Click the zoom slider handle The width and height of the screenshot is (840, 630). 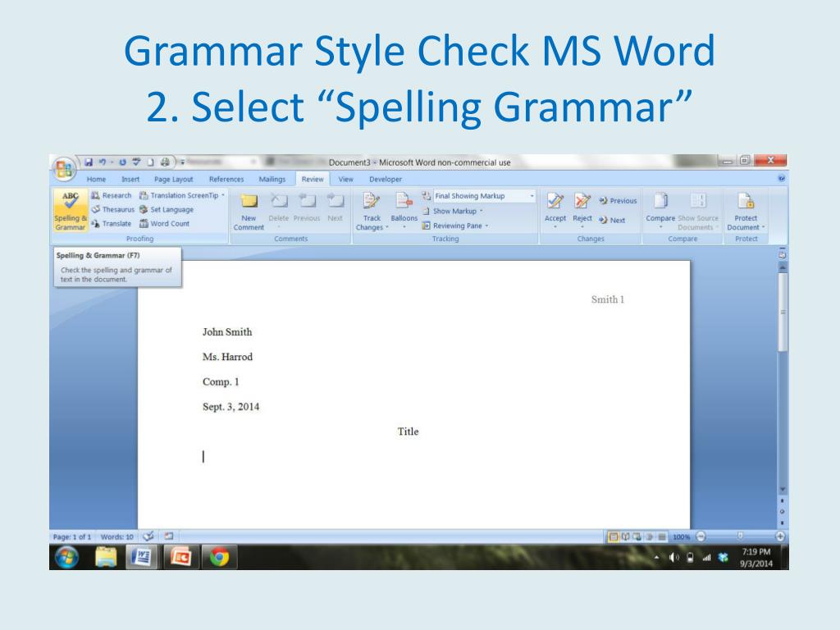(740, 536)
